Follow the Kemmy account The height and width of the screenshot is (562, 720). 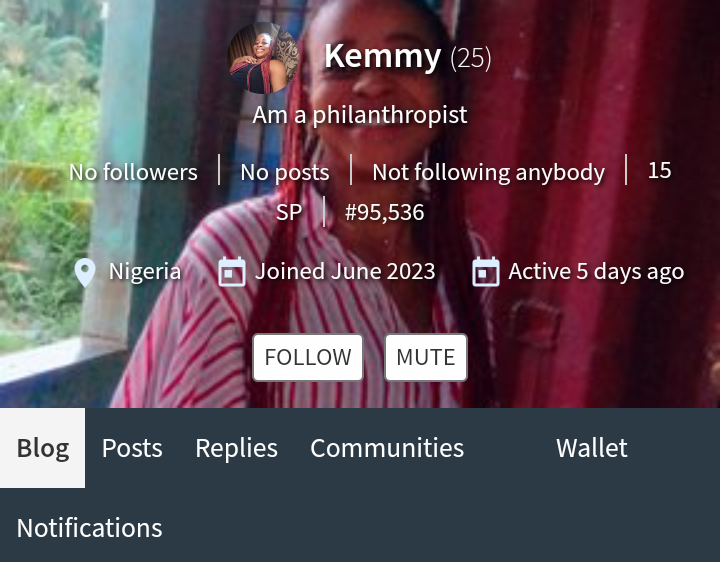click(308, 357)
